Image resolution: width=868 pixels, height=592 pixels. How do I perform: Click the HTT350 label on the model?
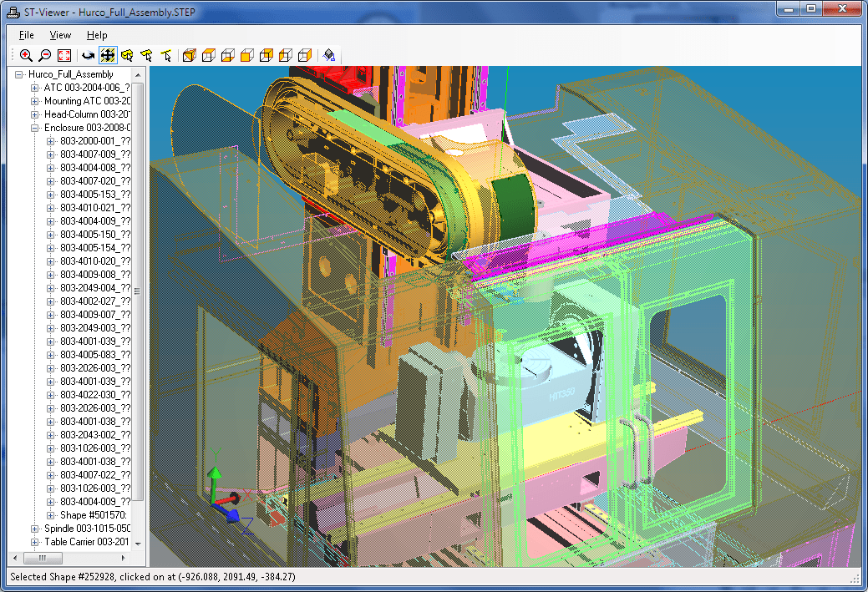click(x=561, y=394)
